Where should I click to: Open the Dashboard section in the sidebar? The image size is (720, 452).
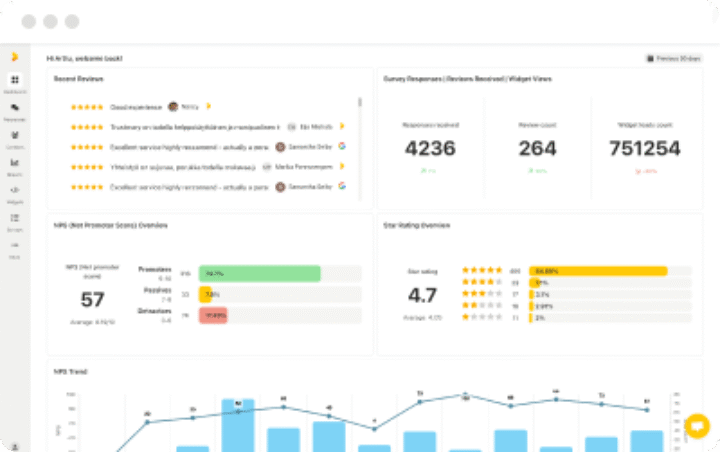point(15,83)
